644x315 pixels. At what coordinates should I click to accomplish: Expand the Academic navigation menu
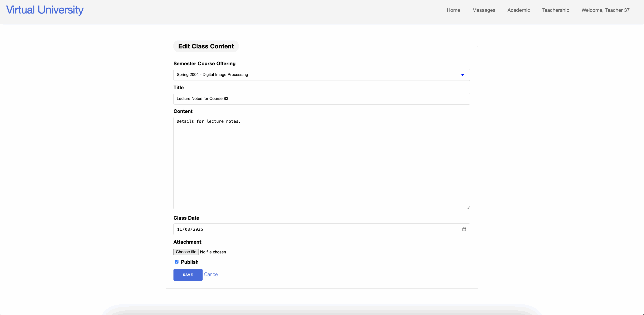pos(518,10)
